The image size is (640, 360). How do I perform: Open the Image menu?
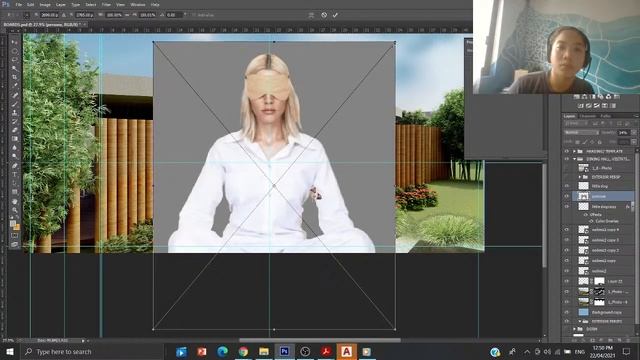coord(45,4)
